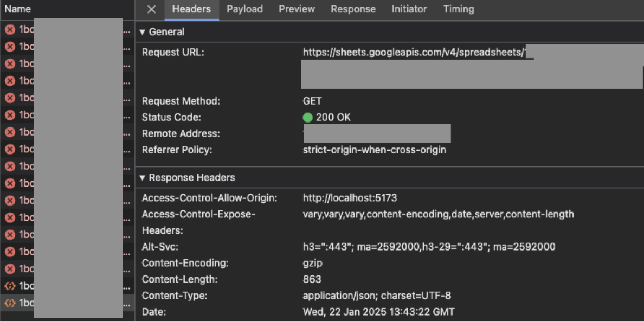The width and height of the screenshot is (644, 321).
Task: Click the '200 OK' status text
Action: [x=333, y=118]
